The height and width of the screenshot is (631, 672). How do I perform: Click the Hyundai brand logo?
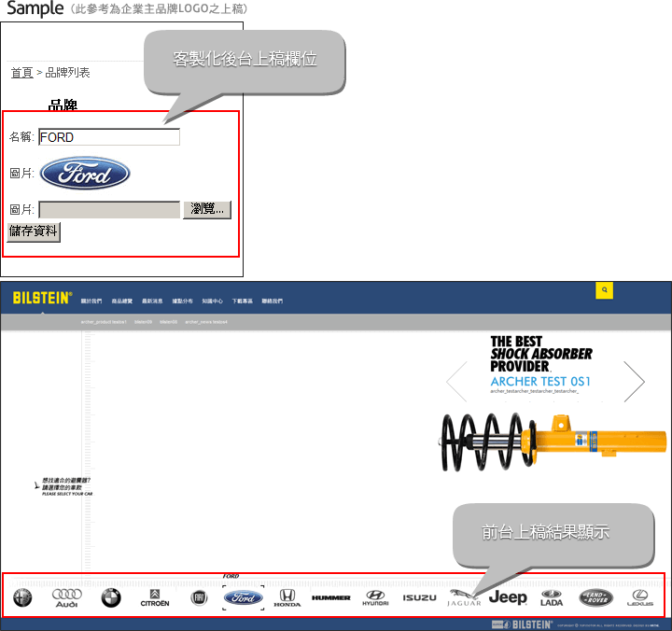point(375,597)
